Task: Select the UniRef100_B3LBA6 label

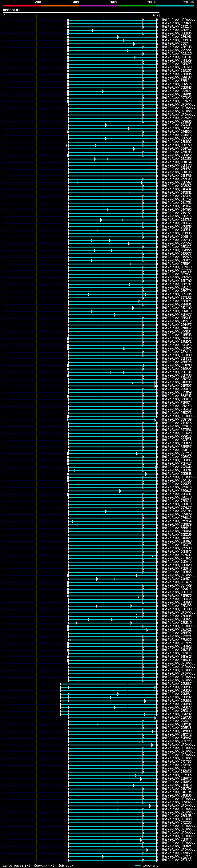Action: click(177, 460)
